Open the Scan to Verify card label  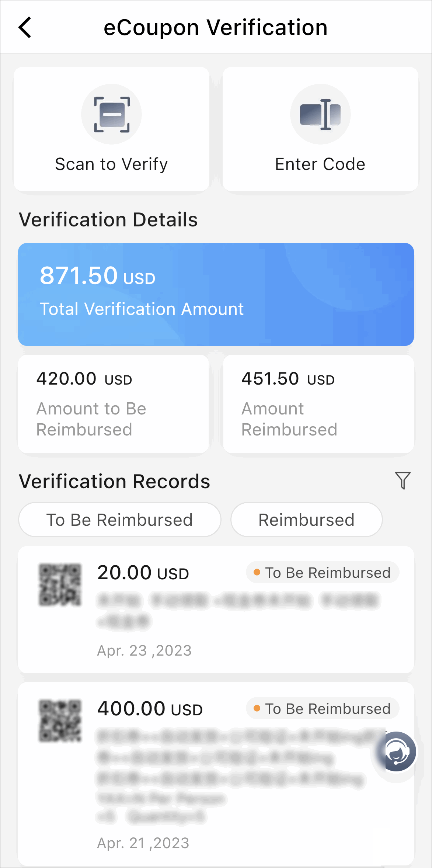(x=111, y=164)
